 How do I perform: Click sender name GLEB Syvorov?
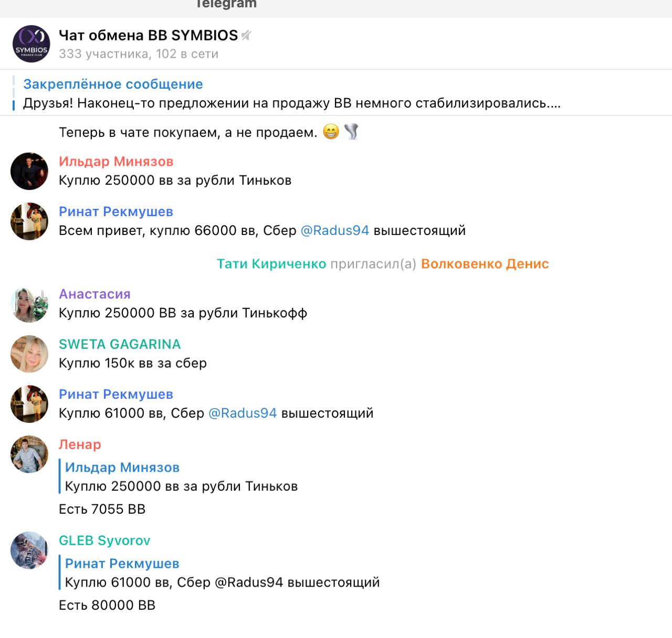pyautogui.click(x=104, y=540)
